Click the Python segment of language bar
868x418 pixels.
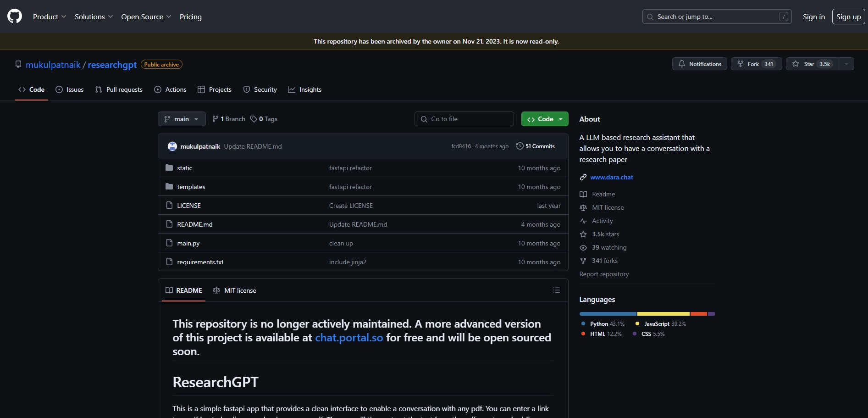[608, 314]
